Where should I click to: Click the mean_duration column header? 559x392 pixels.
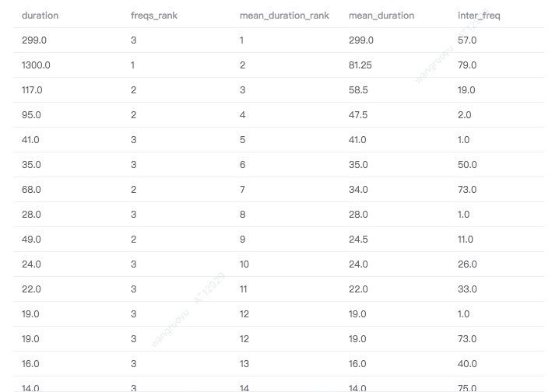tap(381, 16)
